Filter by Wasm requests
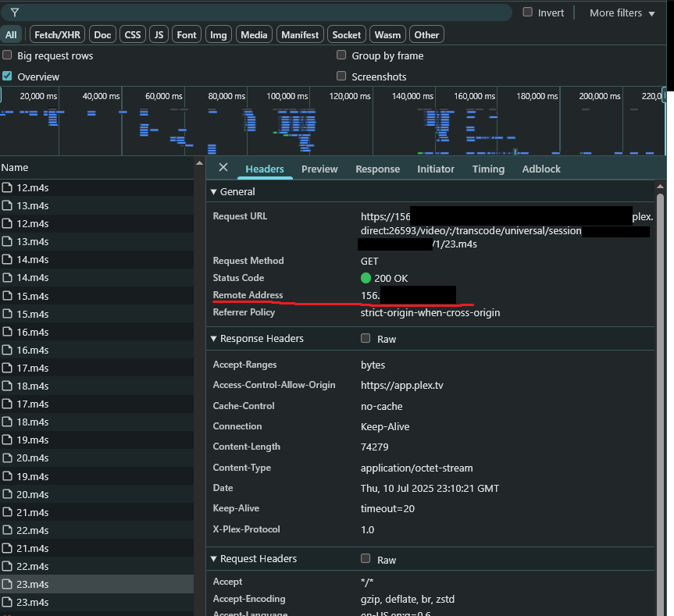Screen dimensions: 674x616 [387, 35]
